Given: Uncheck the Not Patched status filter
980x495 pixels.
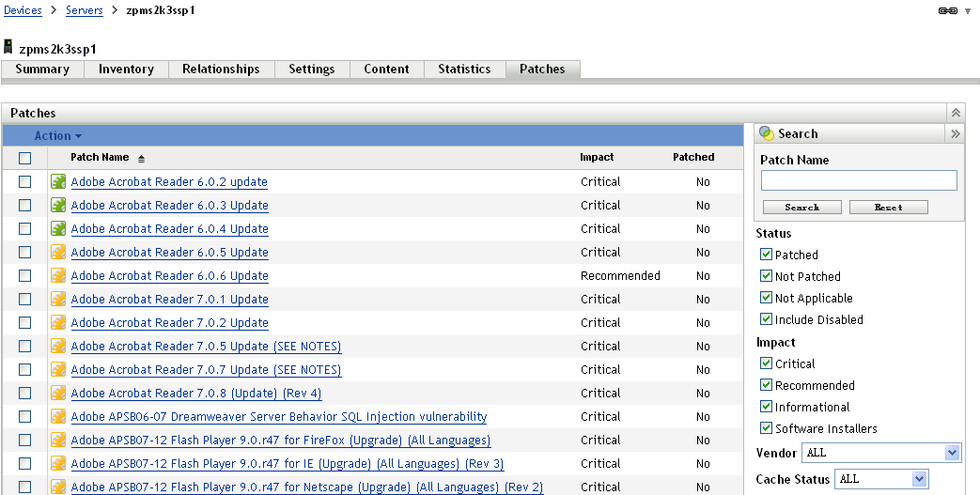Looking at the screenshot, I should (767, 275).
